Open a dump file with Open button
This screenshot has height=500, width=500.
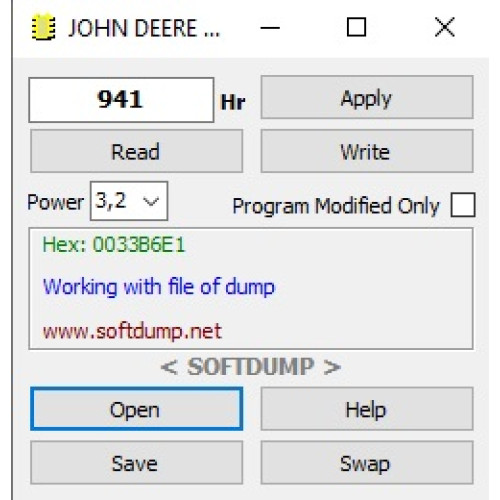(x=136, y=409)
